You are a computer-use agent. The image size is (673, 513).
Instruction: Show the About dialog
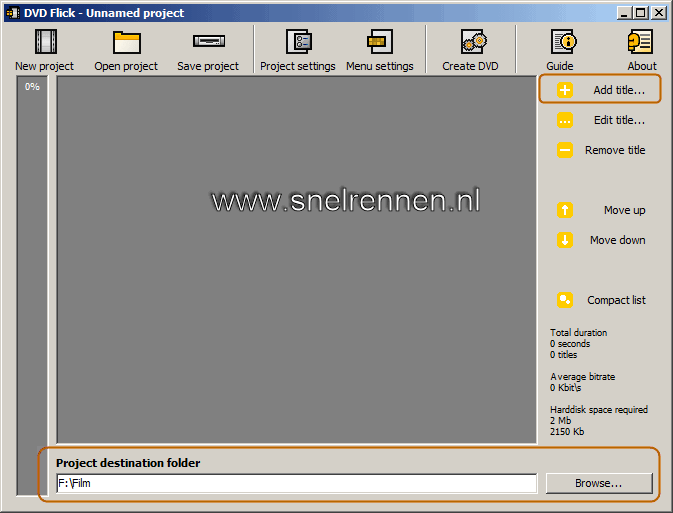[x=642, y=50]
